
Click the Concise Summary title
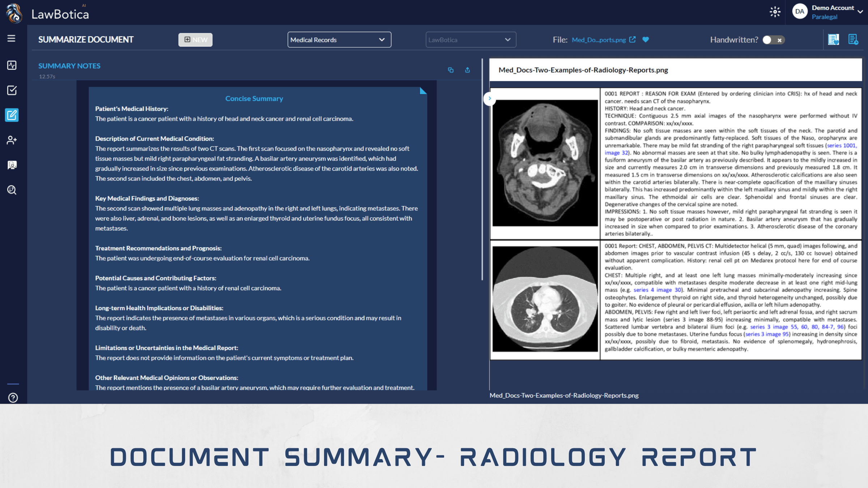click(x=254, y=98)
